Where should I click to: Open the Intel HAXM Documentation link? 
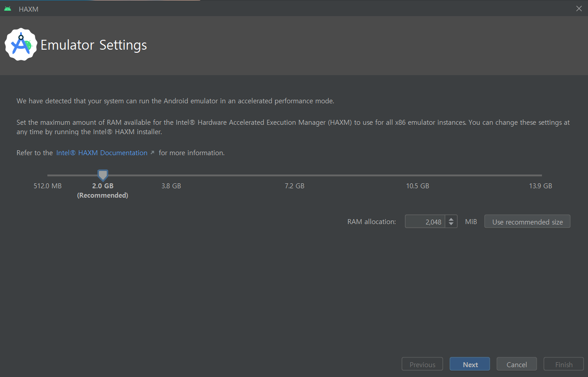coord(102,153)
